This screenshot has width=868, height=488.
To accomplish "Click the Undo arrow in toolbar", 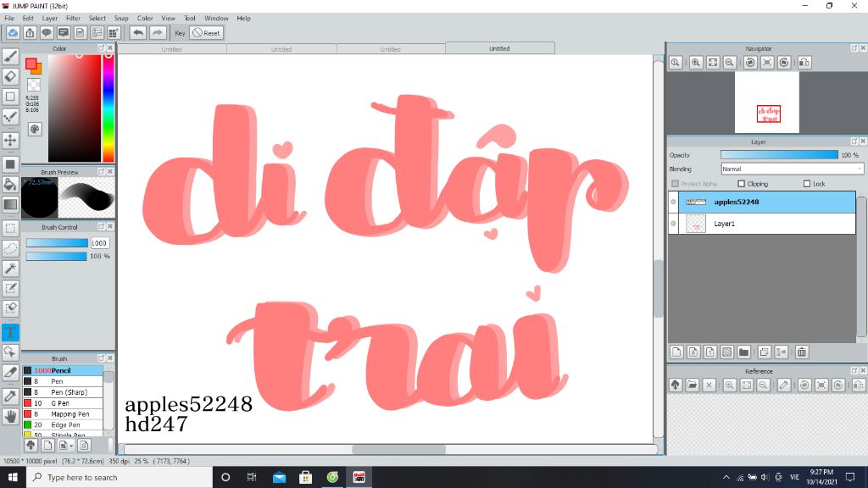I will coord(138,33).
